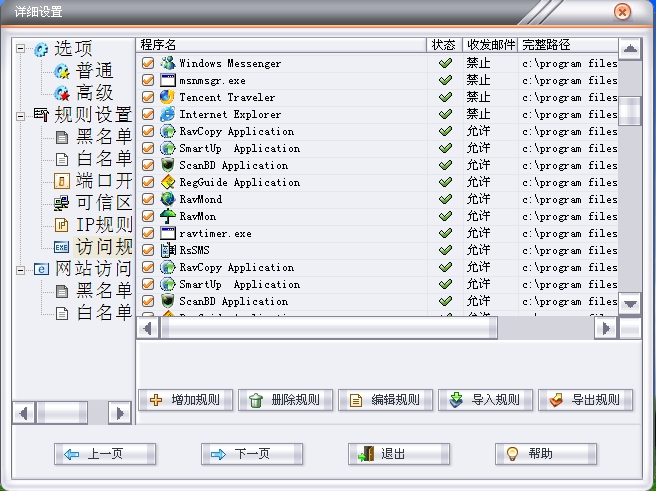This screenshot has width=656, height=491.
Task: Toggle the ravtimer.exe checkbox
Action: [148, 233]
